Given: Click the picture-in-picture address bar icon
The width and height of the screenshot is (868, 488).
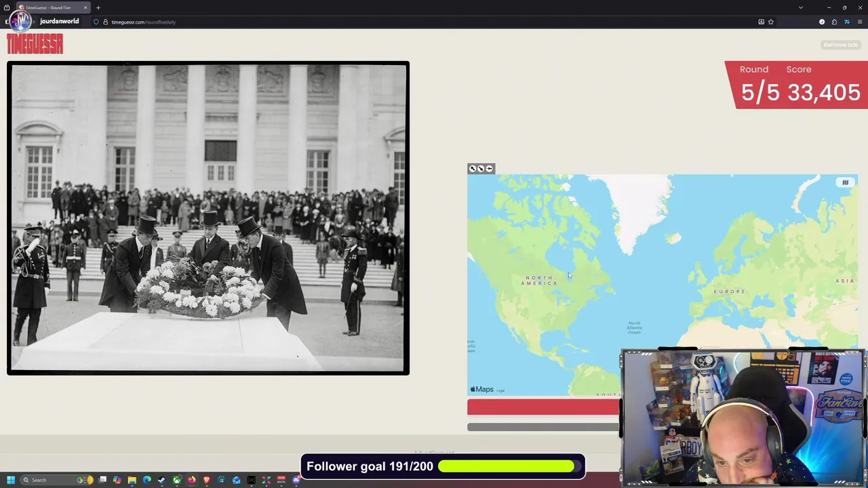Looking at the screenshot, I should point(761,22).
